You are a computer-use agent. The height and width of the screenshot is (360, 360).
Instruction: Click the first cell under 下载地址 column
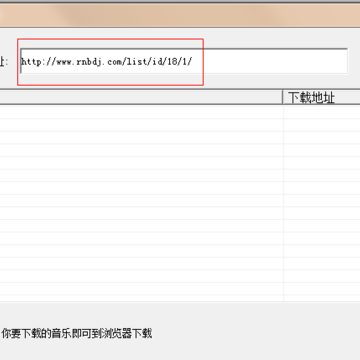[x=322, y=112]
